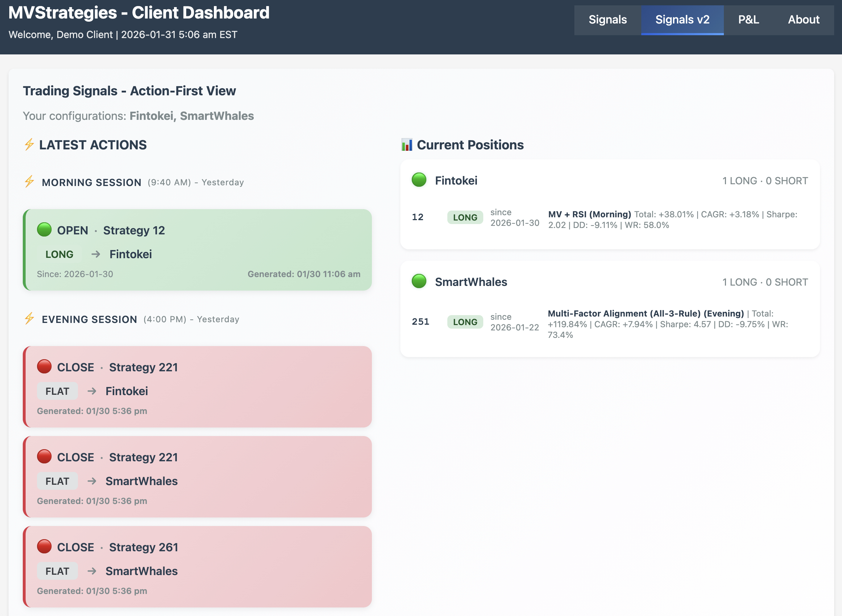Select the SmartWhales configuration link
842x616 pixels.
tap(216, 116)
